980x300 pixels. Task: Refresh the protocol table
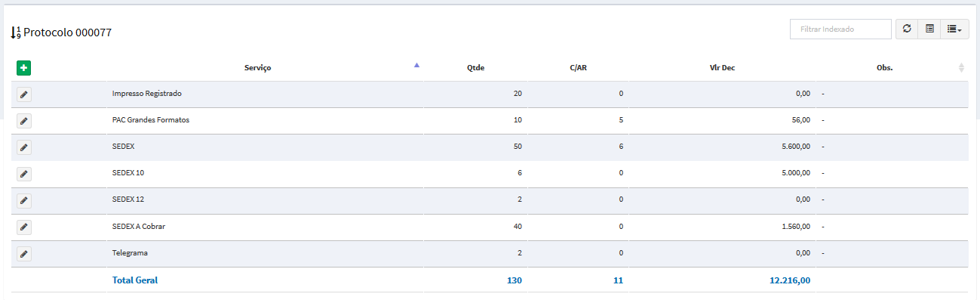tap(907, 29)
